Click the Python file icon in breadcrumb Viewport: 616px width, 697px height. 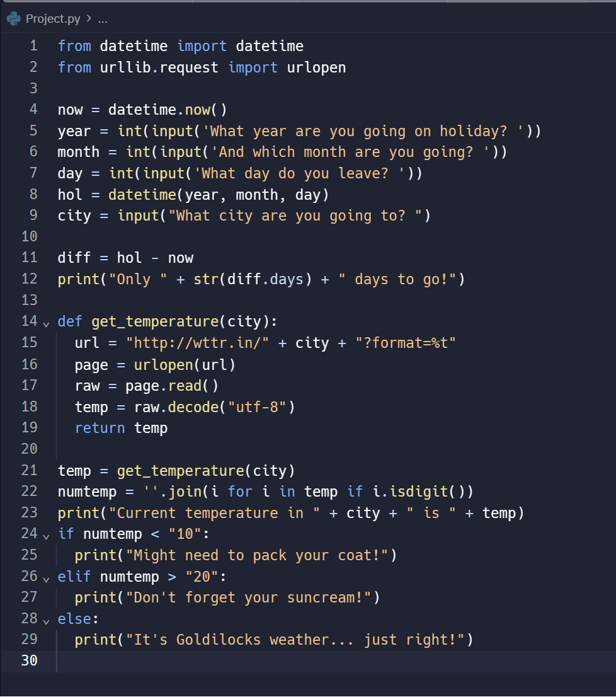tap(14, 19)
